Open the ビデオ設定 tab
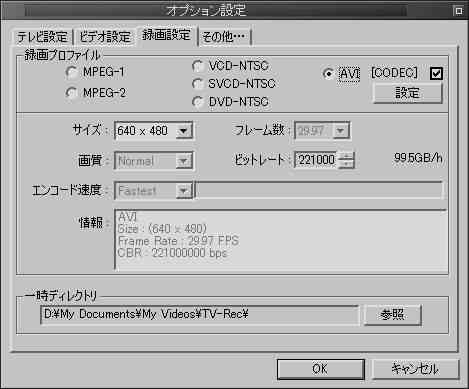This screenshot has height=389, width=469. pos(105,37)
